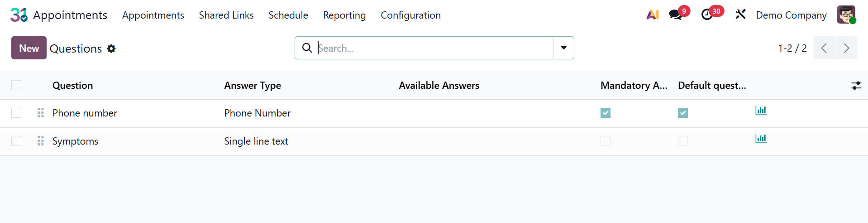Screen dimensions: 868x223
Task: Go to the next page arrow
Action: pyautogui.click(x=846, y=48)
